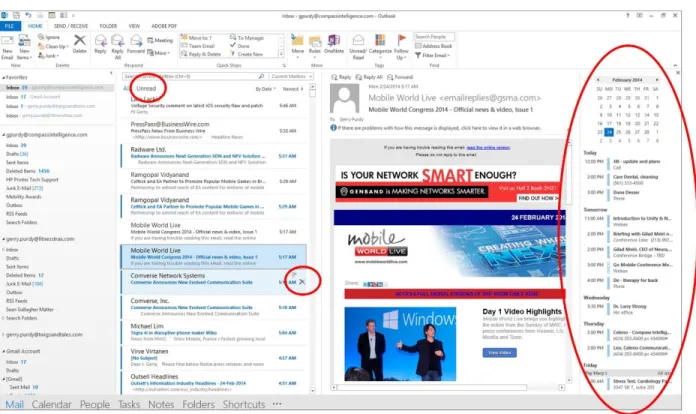Flag the Converse Network Systems message
The width and height of the screenshot is (696, 414).
click(293, 276)
